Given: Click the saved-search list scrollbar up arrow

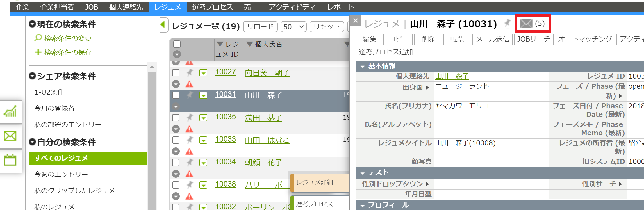Looking at the screenshot, I should [x=152, y=67].
